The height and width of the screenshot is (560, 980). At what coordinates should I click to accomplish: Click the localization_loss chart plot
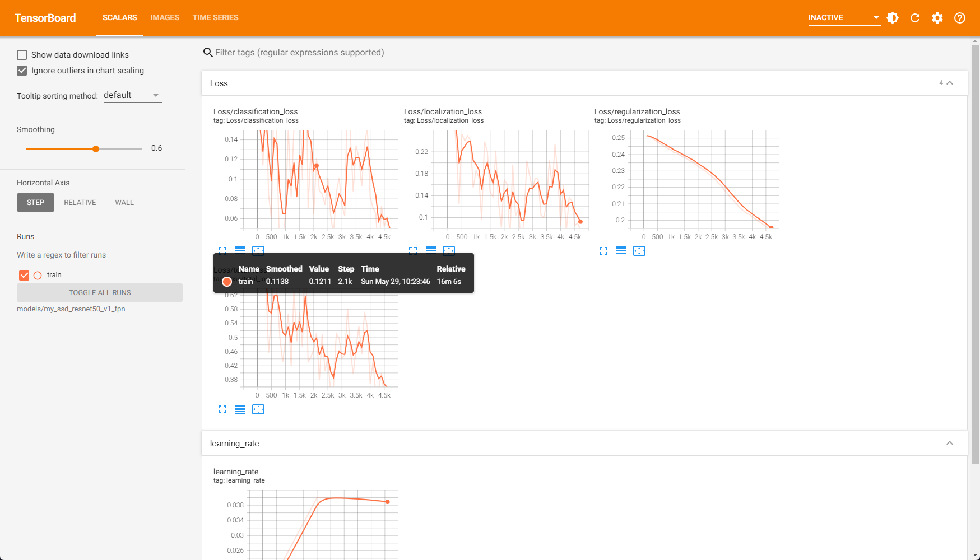pyautogui.click(x=510, y=180)
